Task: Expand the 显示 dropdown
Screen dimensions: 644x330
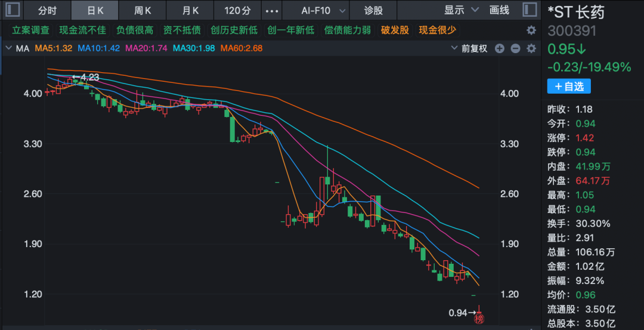Action: click(x=462, y=11)
